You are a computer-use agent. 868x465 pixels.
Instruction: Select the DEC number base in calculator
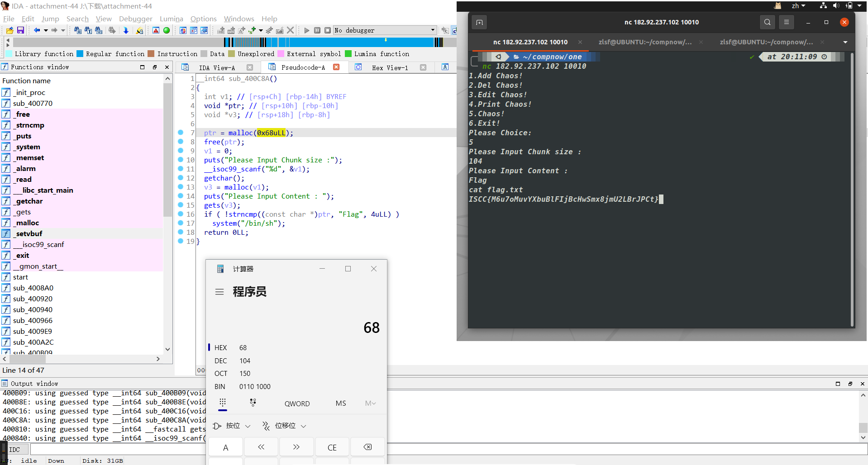221,361
